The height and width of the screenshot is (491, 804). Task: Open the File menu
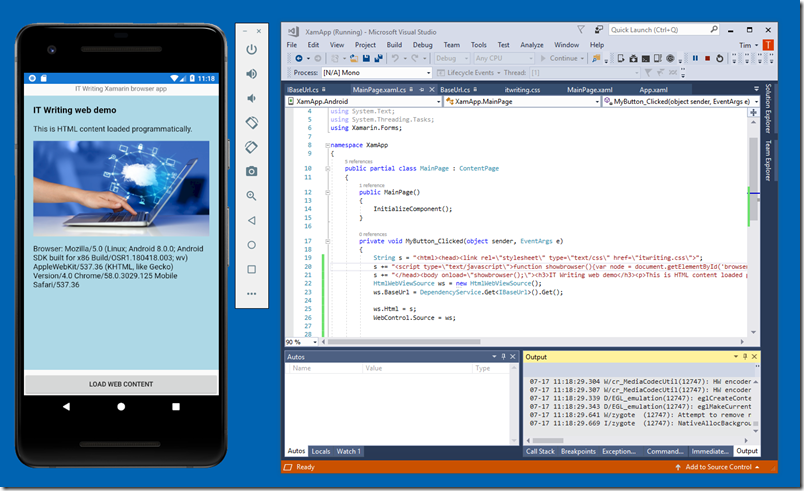click(x=292, y=45)
